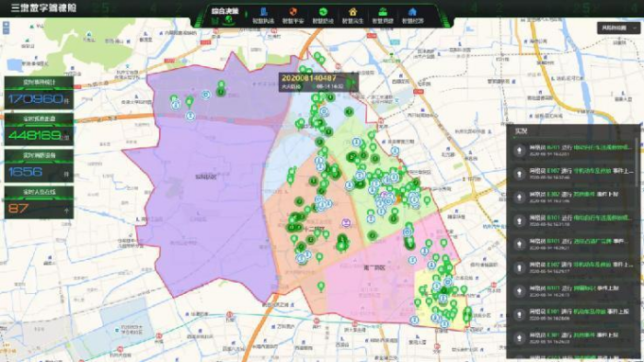The image size is (644, 362).
Task: Click the 170960 real-time event count
Action: pos(35,99)
